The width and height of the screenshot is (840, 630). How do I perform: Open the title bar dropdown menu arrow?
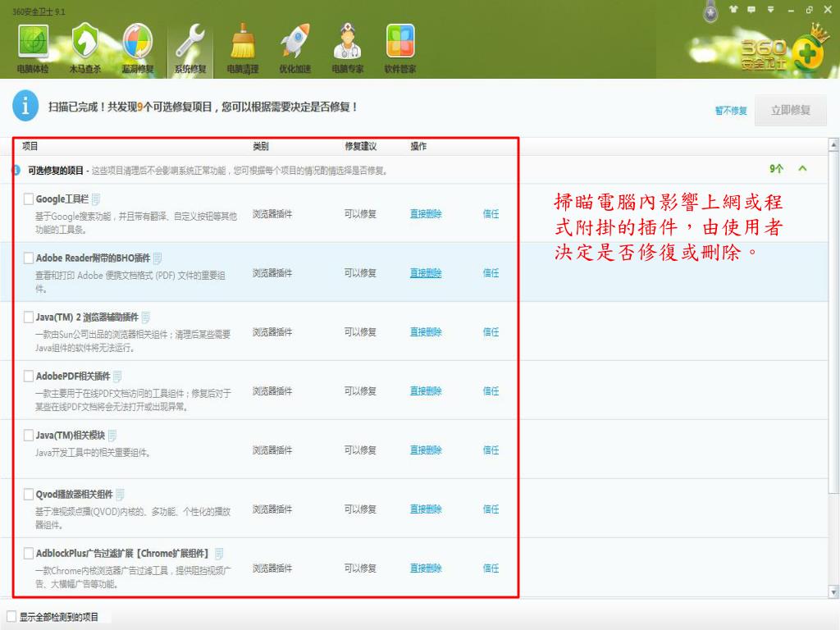771,9
